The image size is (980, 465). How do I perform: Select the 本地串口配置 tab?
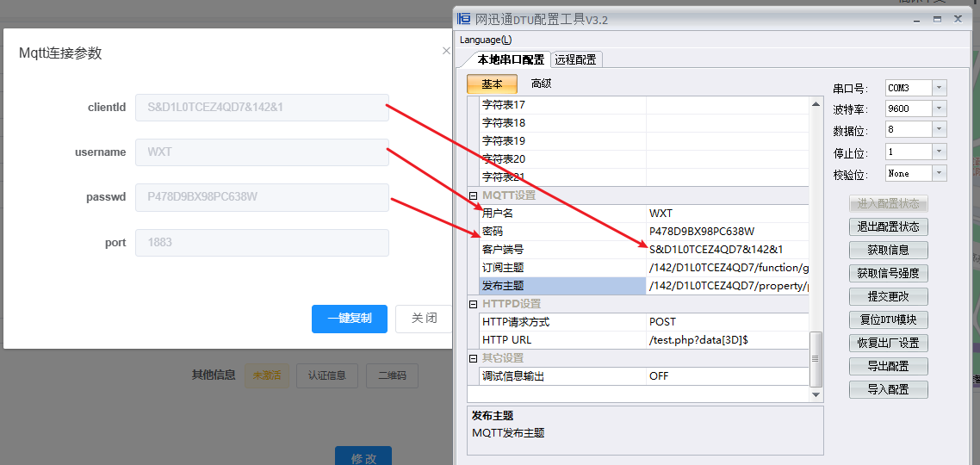click(511, 59)
